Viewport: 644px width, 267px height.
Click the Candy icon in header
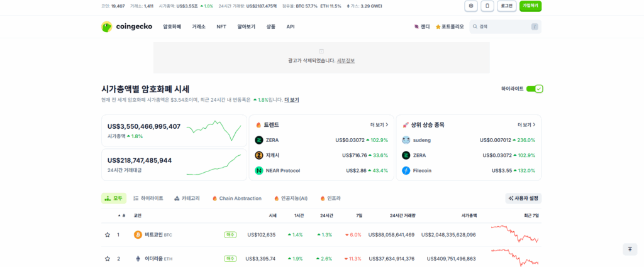[416, 26]
